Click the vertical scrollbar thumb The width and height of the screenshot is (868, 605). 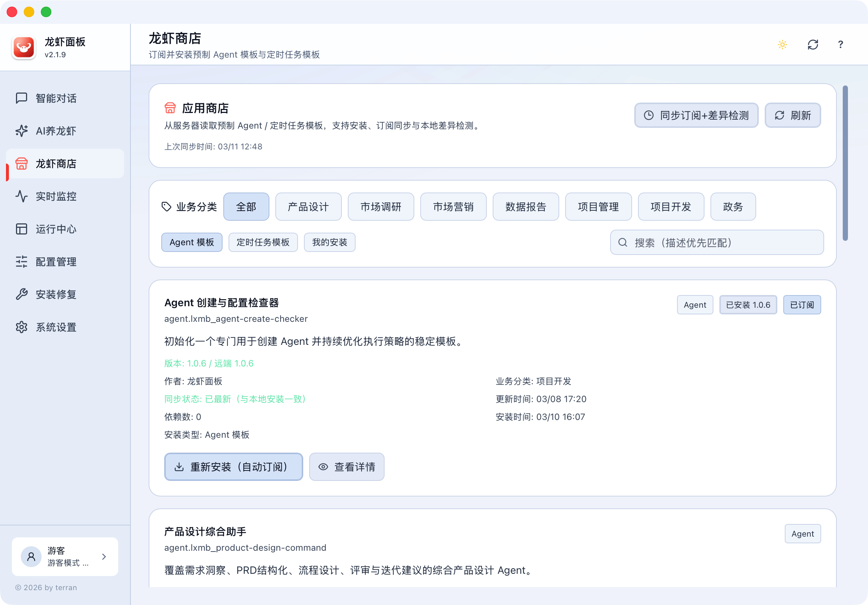click(x=845, y=163)
